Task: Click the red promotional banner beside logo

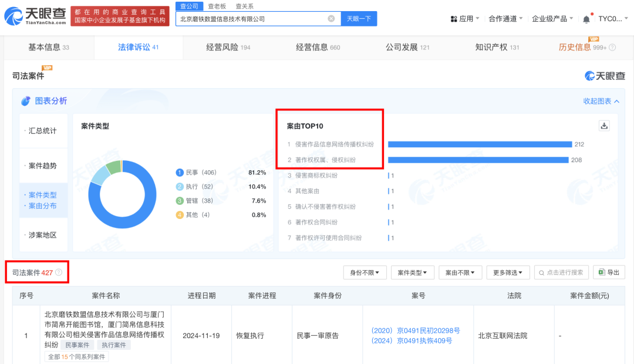Action: pos(120,16)
